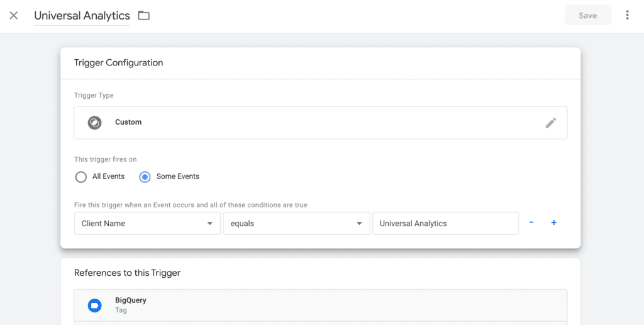Click the This trigger fires on label
The height and width of the screenshot is (325, 644).
105,159
